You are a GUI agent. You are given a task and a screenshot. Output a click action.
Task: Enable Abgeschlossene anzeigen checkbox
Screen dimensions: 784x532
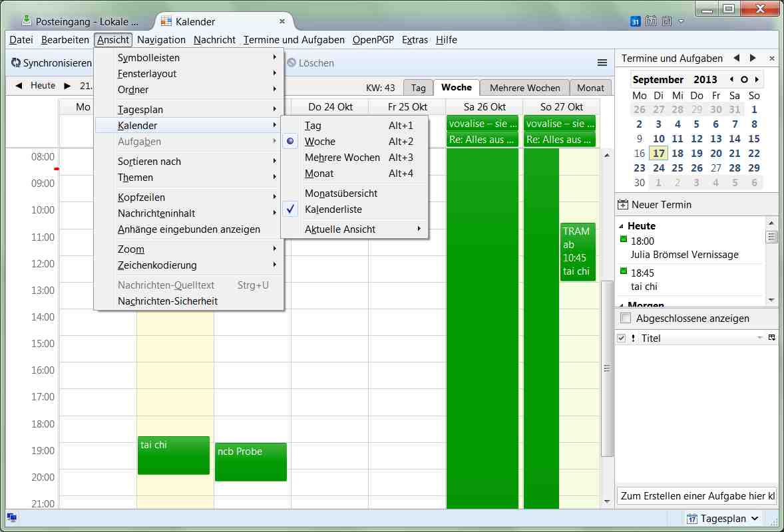(626, 319)
